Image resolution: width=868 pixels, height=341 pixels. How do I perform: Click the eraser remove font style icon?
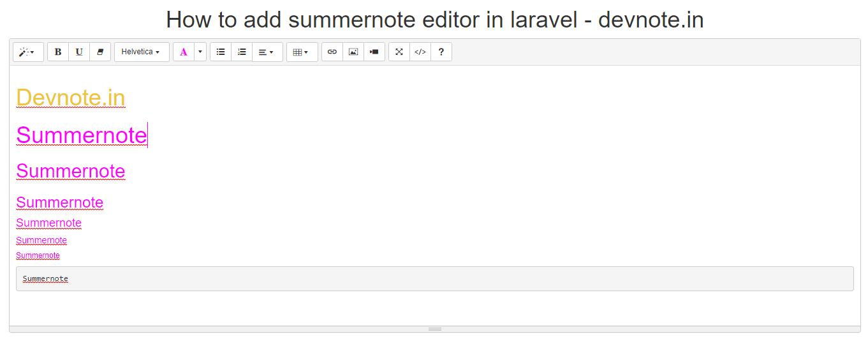(100, 52)
